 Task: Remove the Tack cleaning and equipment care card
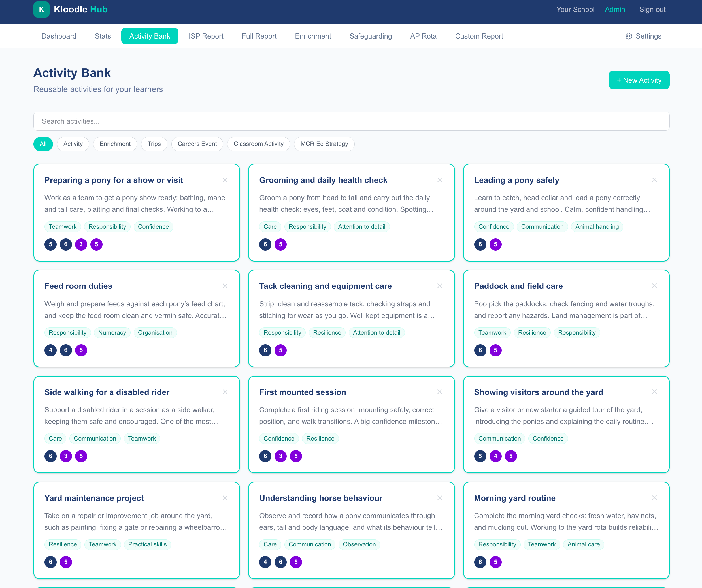tap(440, 286)
